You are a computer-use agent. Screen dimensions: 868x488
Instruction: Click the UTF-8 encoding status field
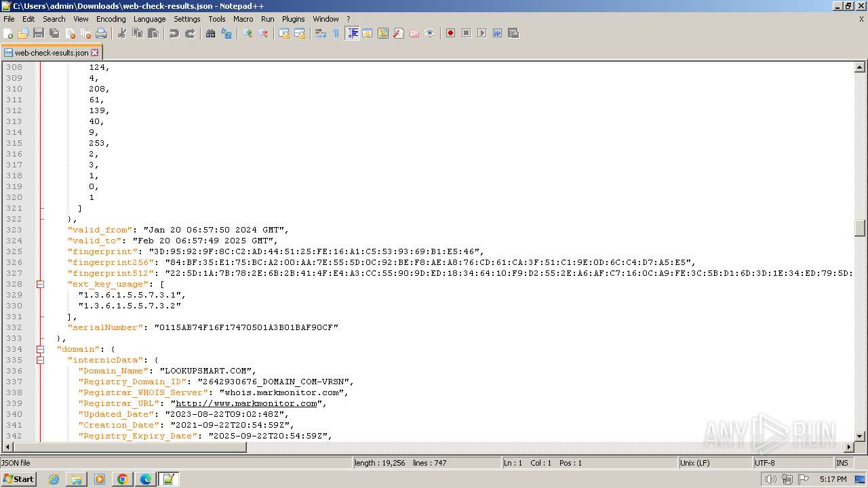click(793, 463)
